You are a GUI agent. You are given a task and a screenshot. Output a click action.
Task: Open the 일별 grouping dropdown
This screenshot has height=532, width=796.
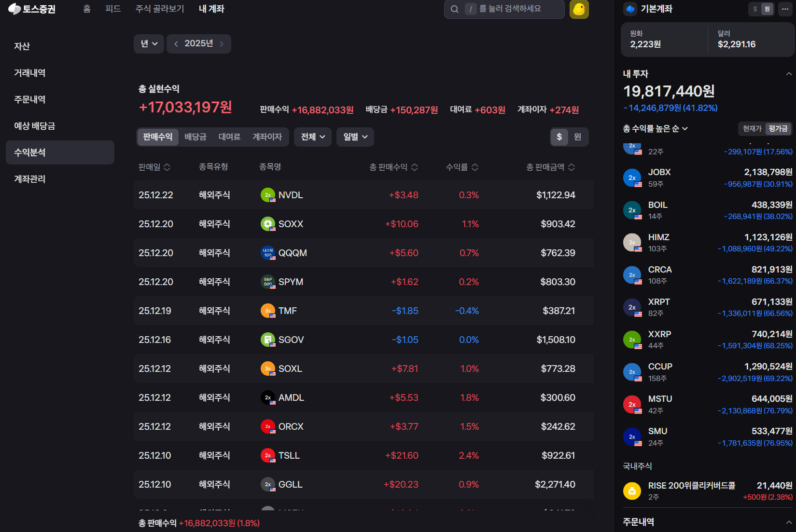355,137
